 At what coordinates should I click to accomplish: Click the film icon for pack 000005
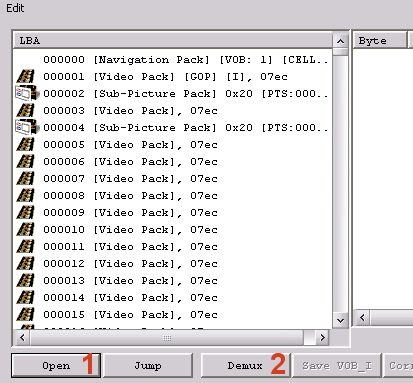26,145
